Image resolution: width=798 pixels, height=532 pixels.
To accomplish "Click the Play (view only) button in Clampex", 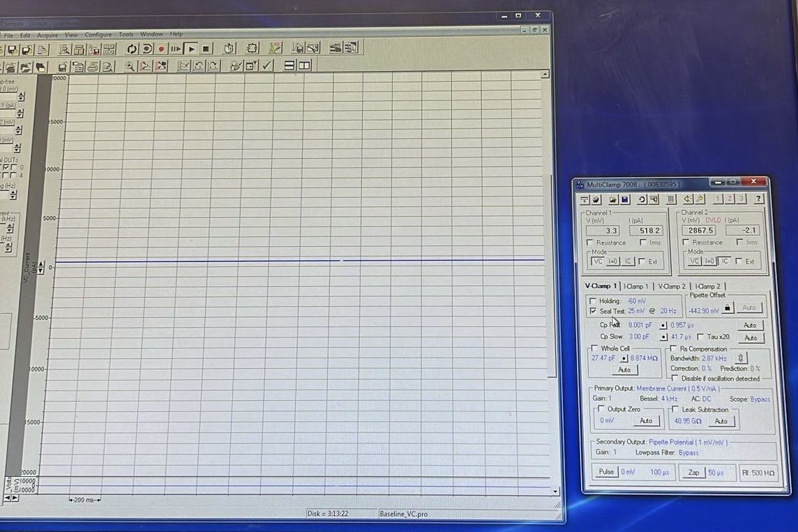I will (191, 49).
